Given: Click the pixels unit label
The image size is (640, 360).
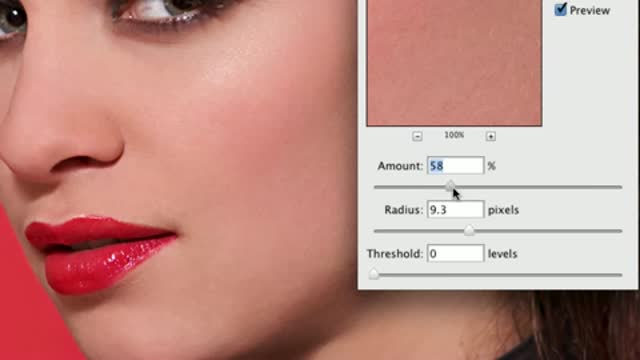Looking at the screenshot, I should point(503,210).
